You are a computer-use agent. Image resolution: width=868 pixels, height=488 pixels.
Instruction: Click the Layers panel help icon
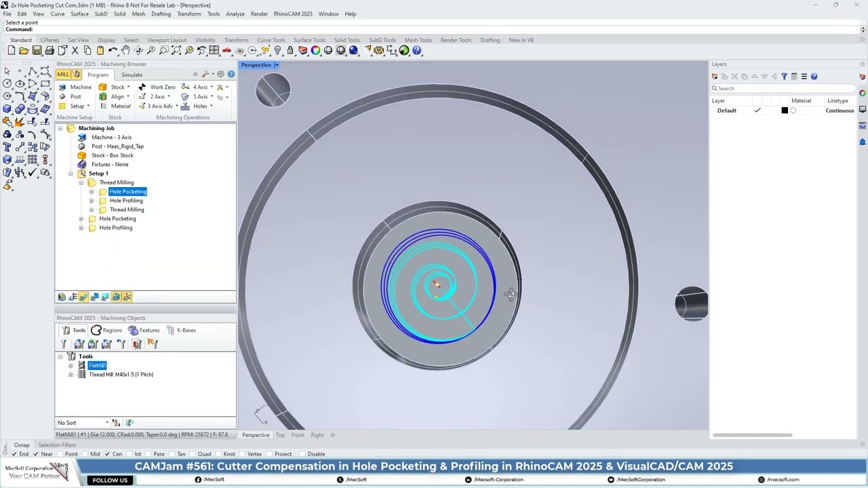pyautogui.click(x=814, y=77)
